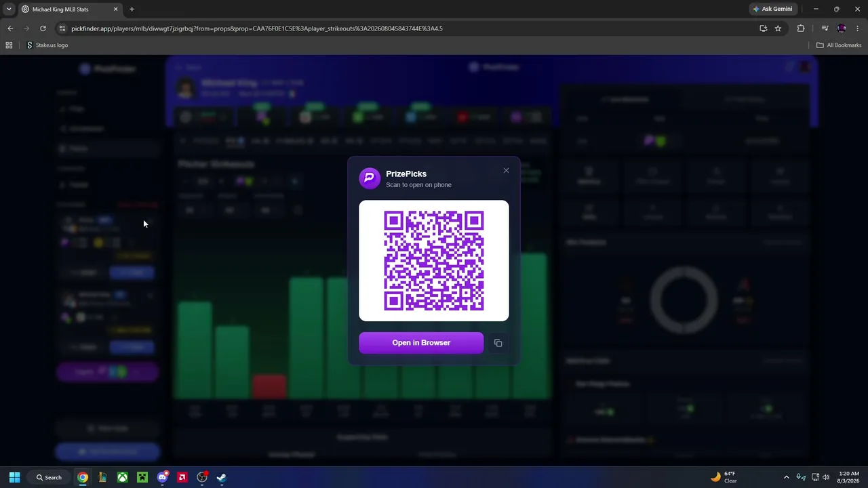Launch the Xbox app from the taskbar
This screenshot has height=488, width=868.
point(122,477)
